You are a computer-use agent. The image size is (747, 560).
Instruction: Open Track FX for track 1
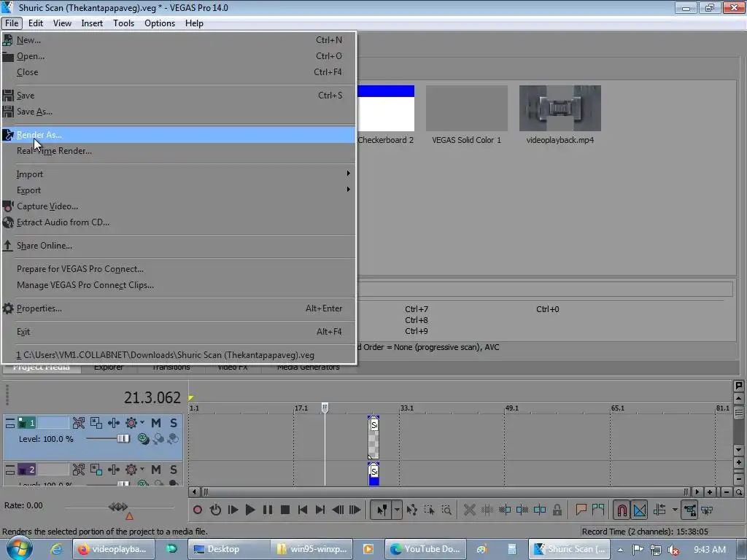click(x=113, y=423)
